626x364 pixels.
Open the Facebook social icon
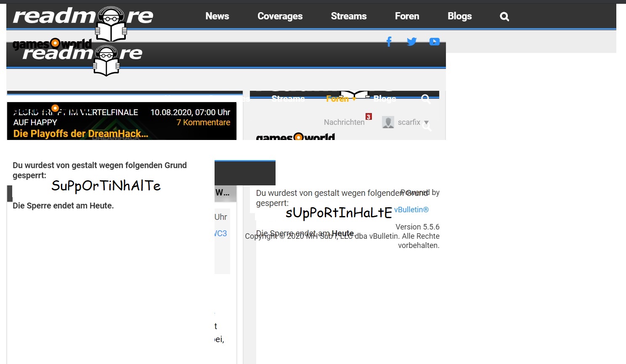(389, 42)
